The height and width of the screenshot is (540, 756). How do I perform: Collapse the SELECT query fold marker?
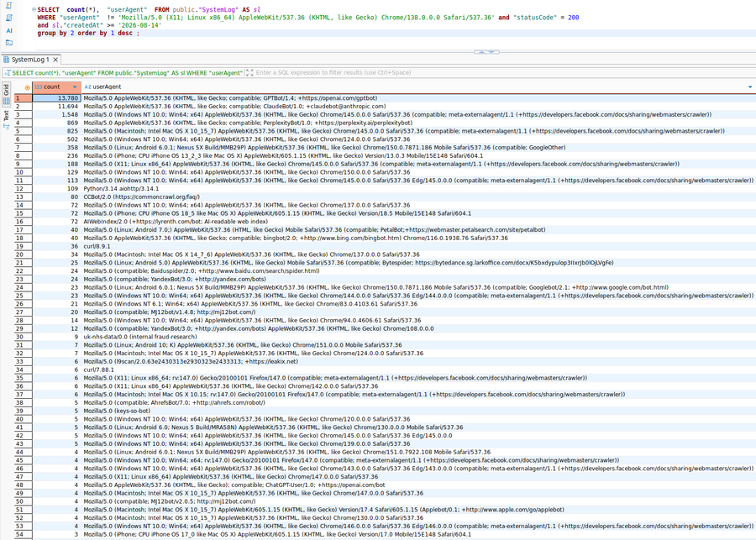tap(34, 9)
